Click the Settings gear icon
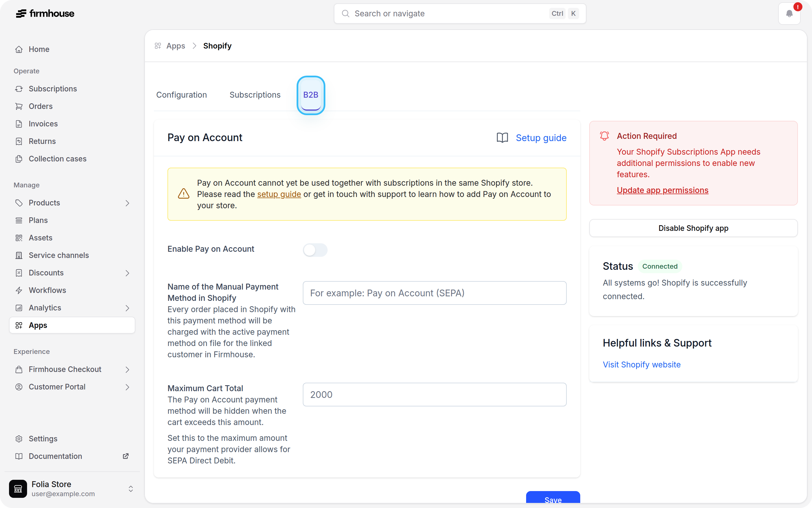This screenshot has width=812, height=508. coord(19,439)
